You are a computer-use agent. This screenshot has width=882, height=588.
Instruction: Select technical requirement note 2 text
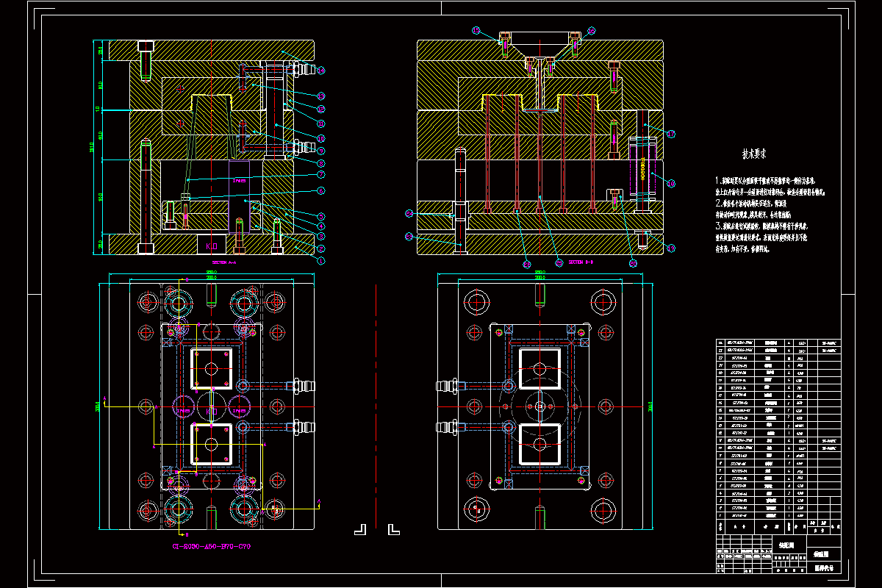click(753, 208)
